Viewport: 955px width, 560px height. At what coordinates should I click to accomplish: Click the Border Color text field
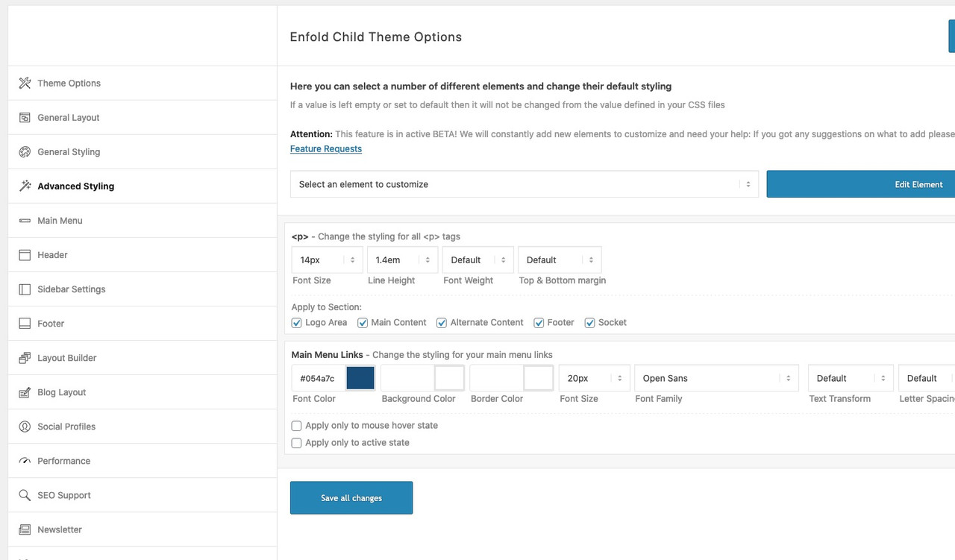497,378
